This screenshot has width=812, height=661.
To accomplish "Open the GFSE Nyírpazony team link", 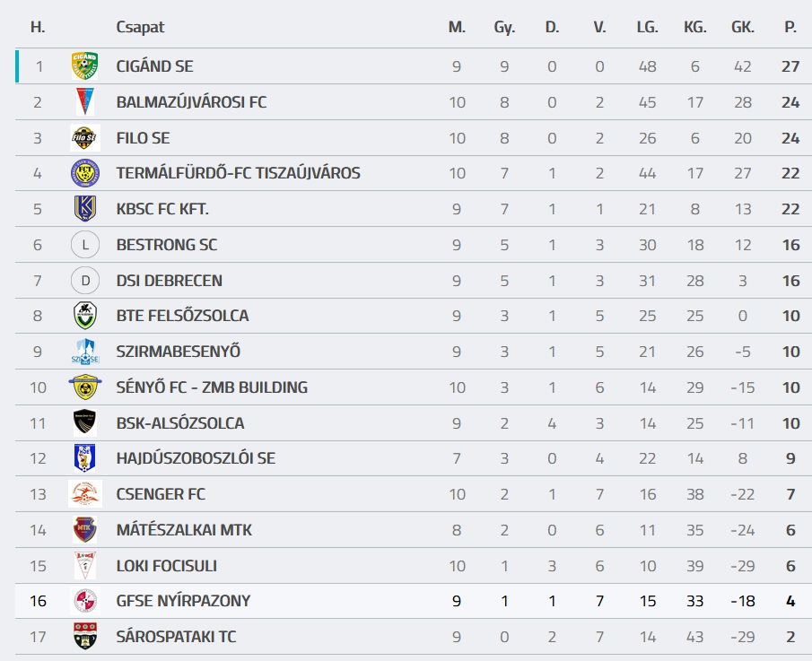I will click(x=183, y=601).
